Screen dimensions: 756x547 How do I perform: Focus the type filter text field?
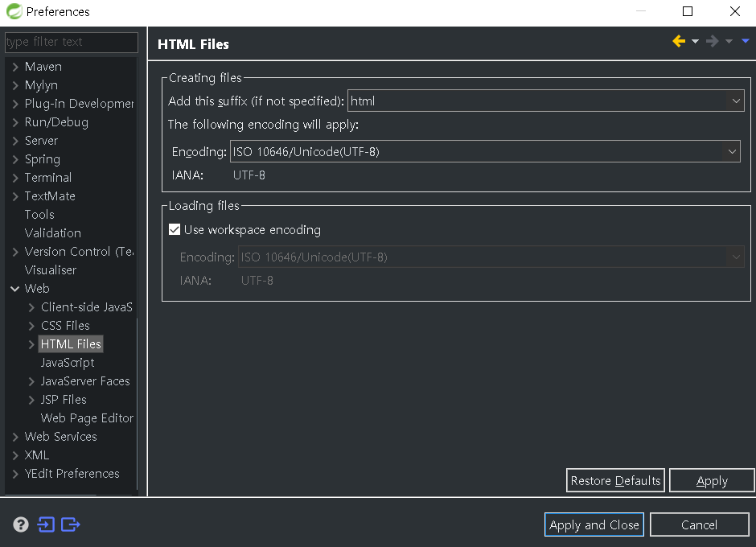pyautogui.click(x=72, y=42)
